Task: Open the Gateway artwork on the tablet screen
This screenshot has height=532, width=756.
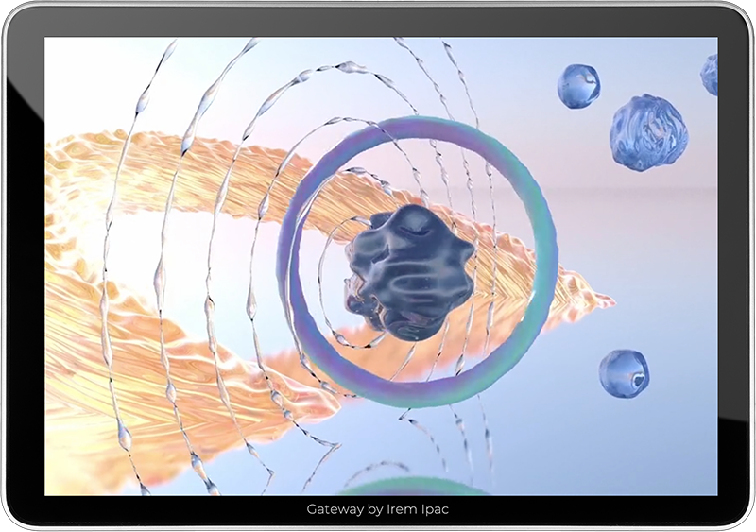Action: click(381, 266)
